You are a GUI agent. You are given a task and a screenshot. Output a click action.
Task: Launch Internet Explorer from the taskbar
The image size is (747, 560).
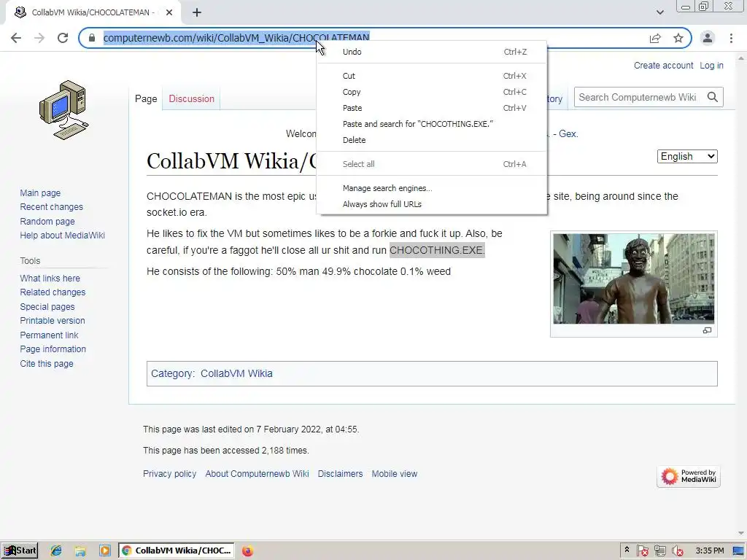tap(55, 551)
